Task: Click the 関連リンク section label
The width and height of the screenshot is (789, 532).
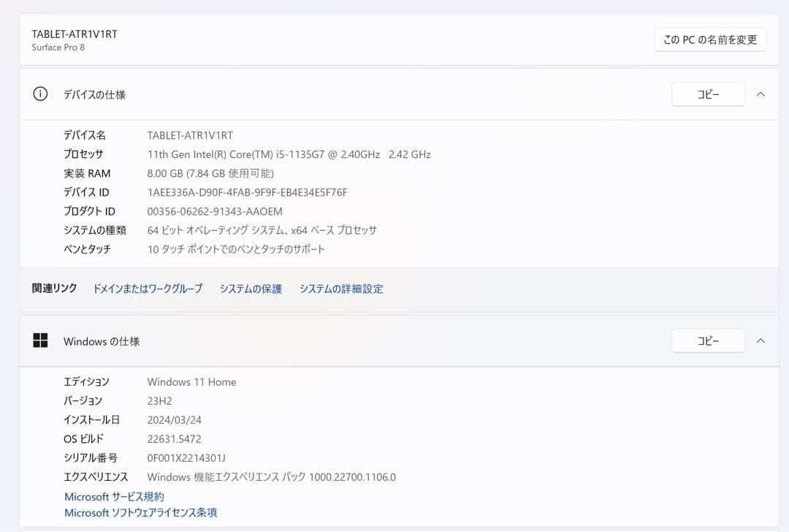Action: 53,288
